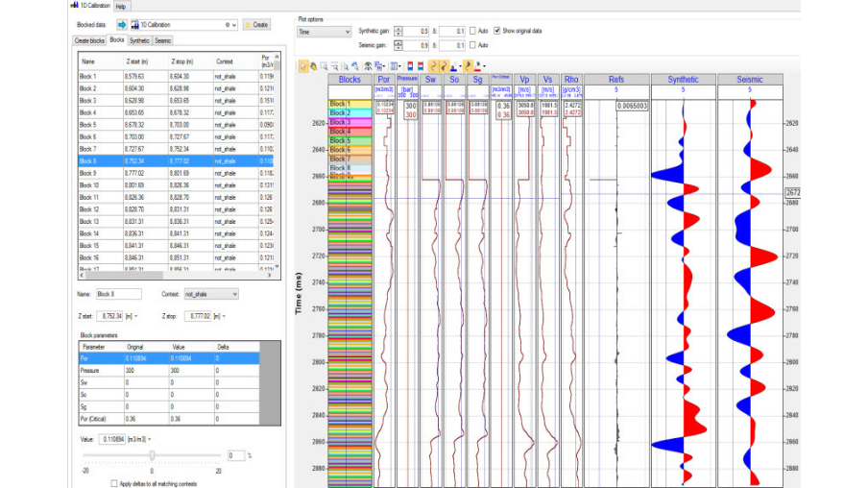Viewport: 868px width, 488px height.
Task: Click the first red-blue track icon
Action: 410,66
